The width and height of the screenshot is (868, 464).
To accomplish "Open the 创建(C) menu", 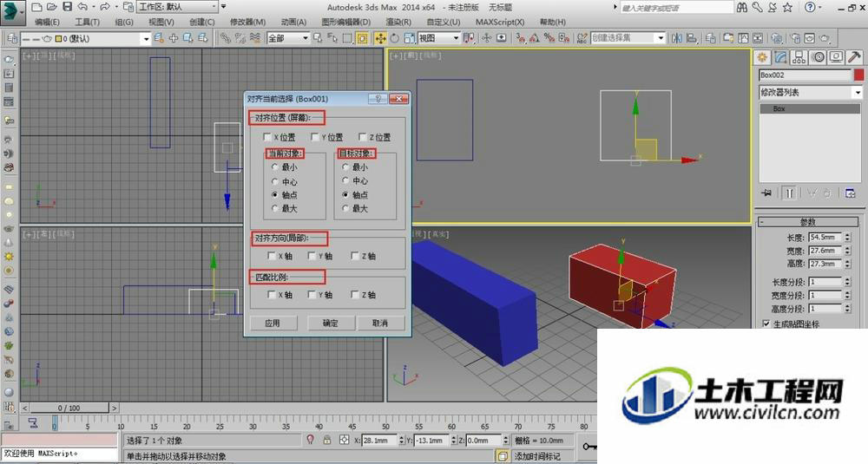I will 202,23.
